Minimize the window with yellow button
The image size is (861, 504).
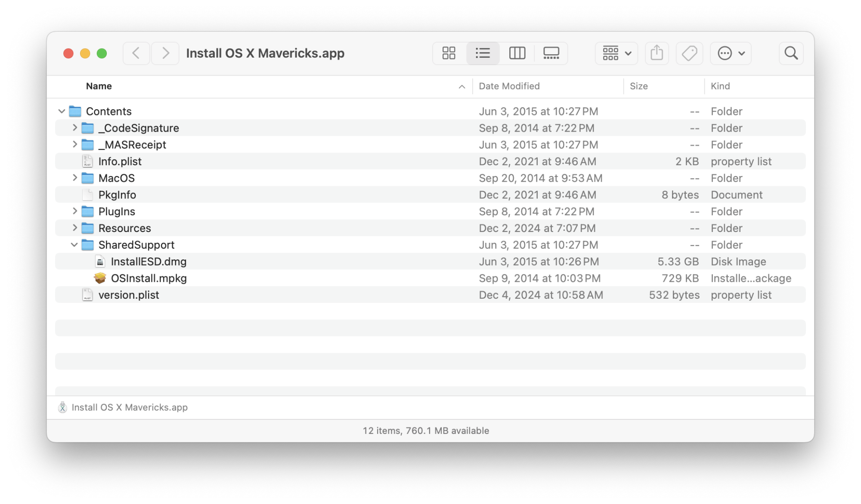(x=85, y=53)
